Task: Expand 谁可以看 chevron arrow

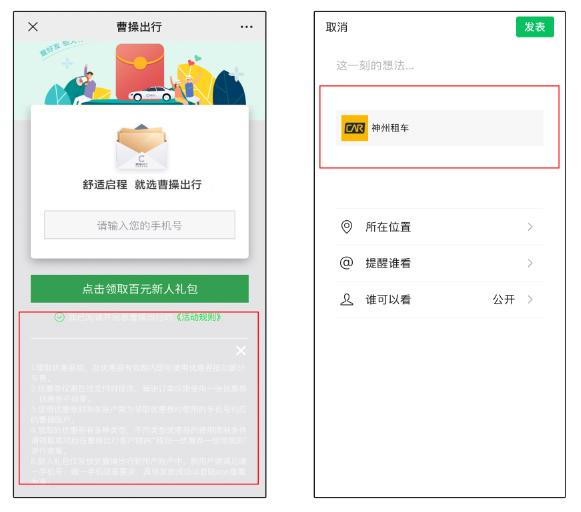Action: 530,299
